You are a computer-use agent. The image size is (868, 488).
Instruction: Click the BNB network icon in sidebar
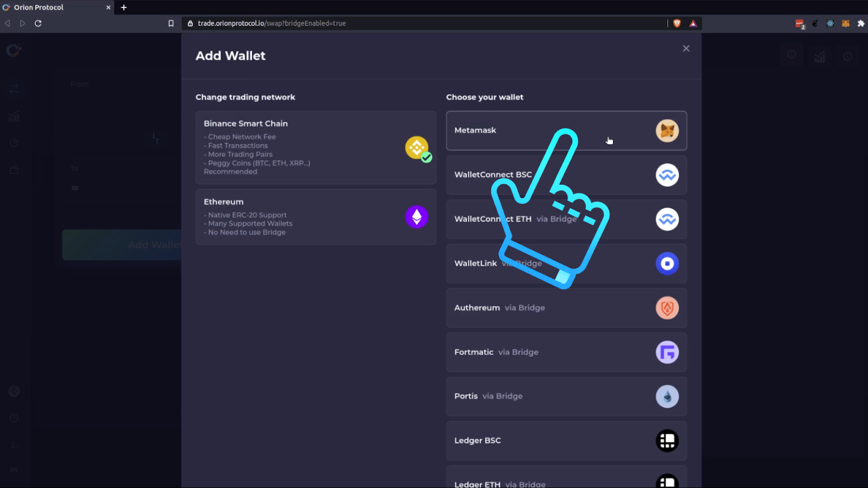point(14,391)
